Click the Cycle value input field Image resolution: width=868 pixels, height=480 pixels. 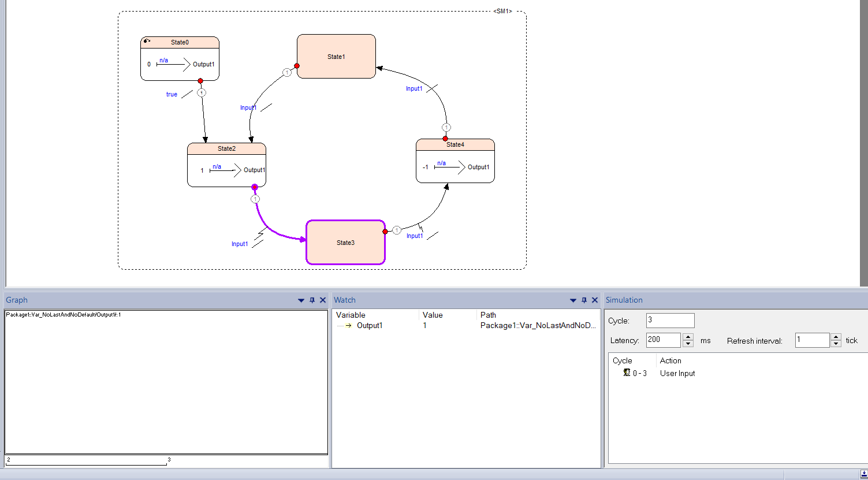[670, 321]
